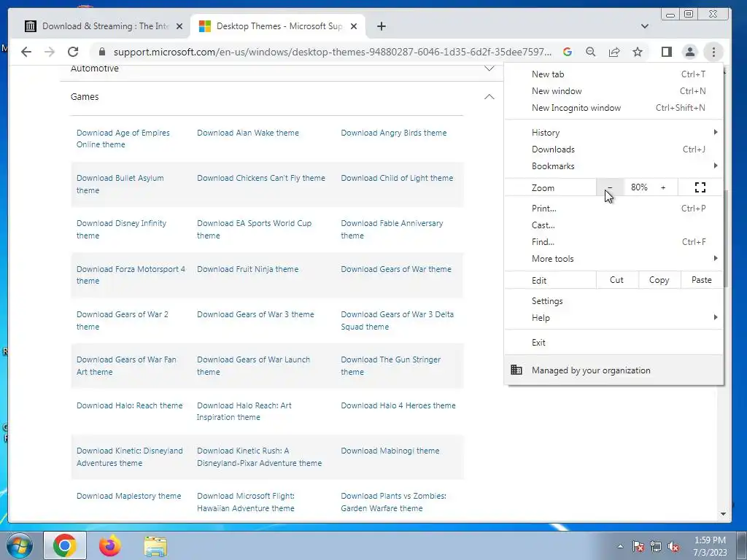The height and width of the screenshot is (560, 747).
Task: Open Download Maplestory theme link
Action: [x=128, y=496]
